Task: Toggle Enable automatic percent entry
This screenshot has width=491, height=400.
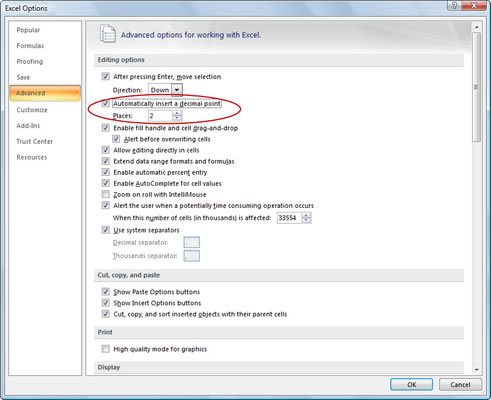Action: (106, 172)
